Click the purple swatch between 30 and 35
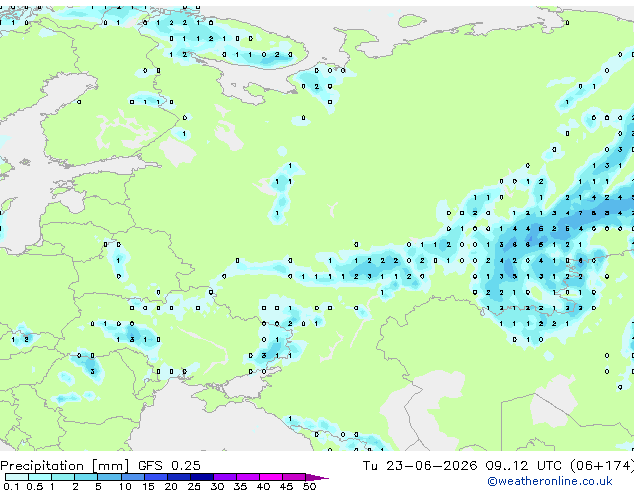 [224, 477]
